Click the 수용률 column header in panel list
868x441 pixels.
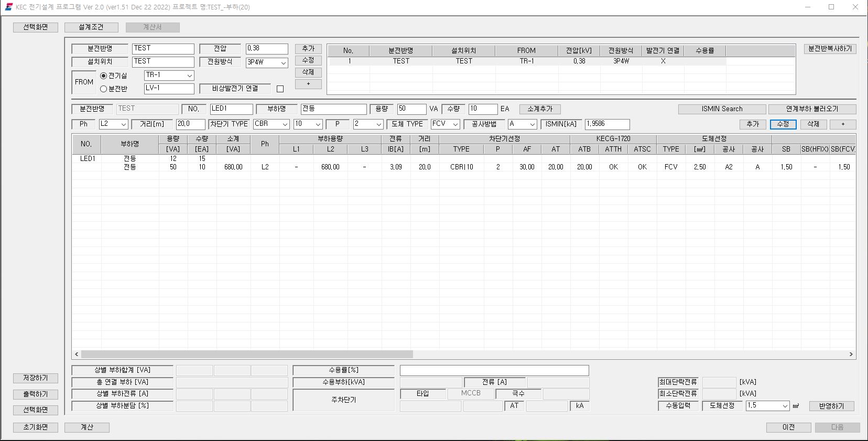click(705, 51)
